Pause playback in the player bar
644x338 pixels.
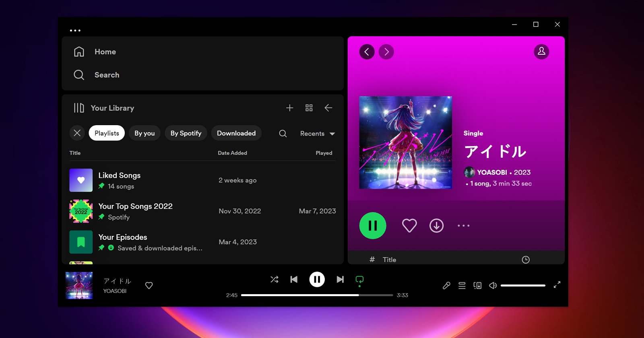317,279
